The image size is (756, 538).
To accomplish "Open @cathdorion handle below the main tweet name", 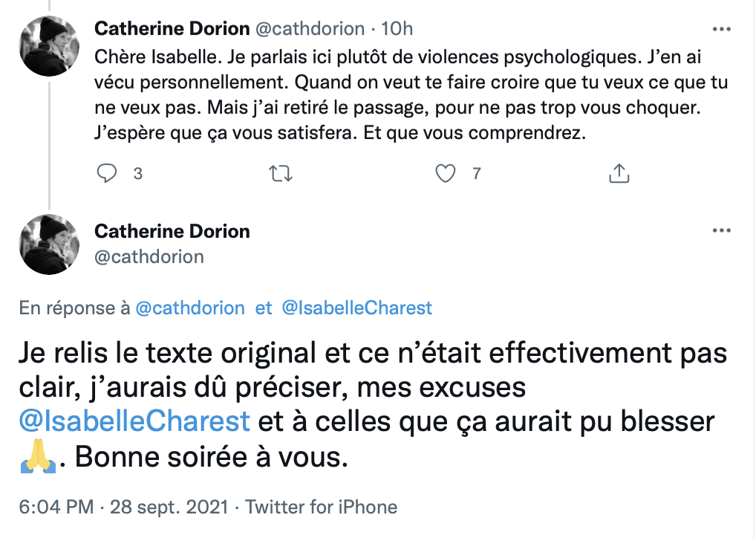I will pyautogui.click(x=149, y=256).
